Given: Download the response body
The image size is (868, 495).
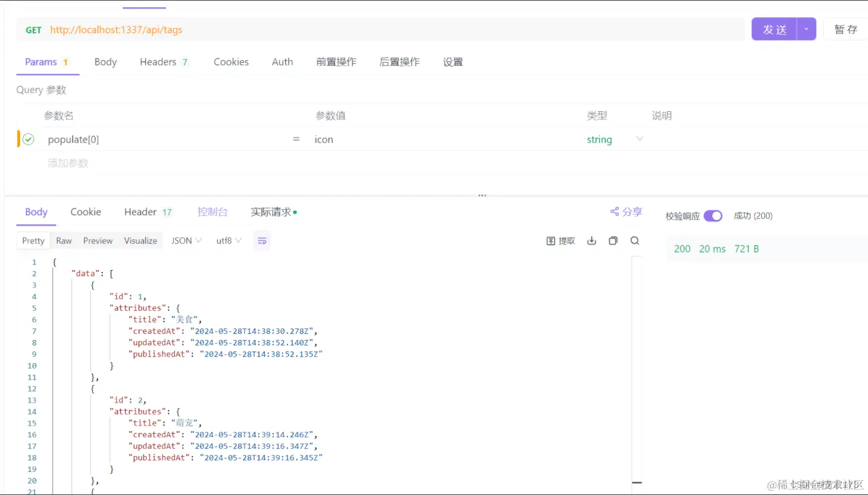Looking at the screenshot, I should (x=591, y=240).
